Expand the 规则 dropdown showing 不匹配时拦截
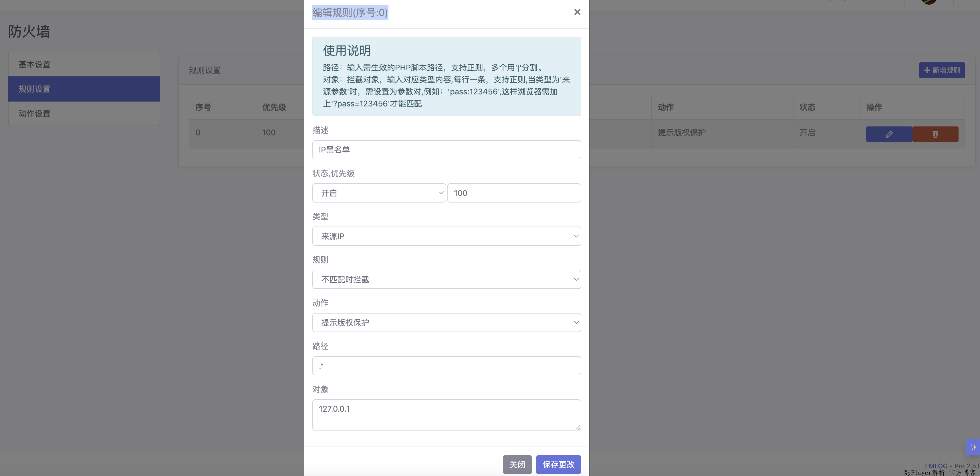Image resolution: width=980 pixels, height=476 pixels. [446, 279]
